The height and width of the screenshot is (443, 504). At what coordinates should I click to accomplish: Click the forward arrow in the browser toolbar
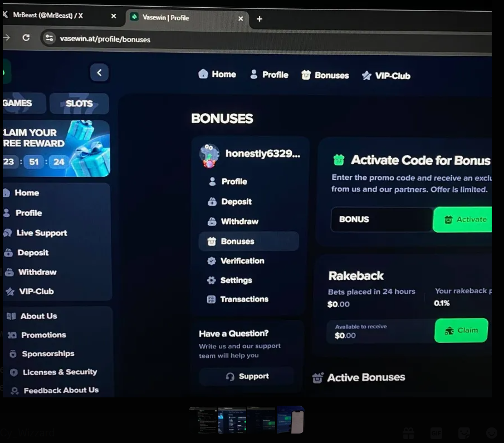tap(6, 38)
